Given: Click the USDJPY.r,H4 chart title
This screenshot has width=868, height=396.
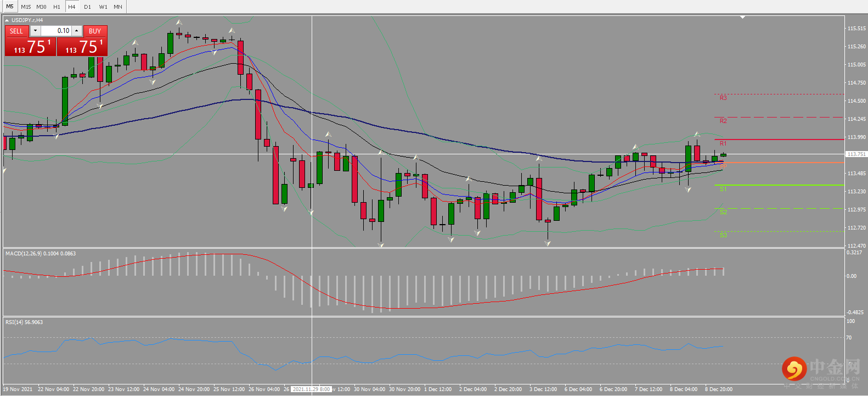Looking at the screenshot, I should click(27, 20).
